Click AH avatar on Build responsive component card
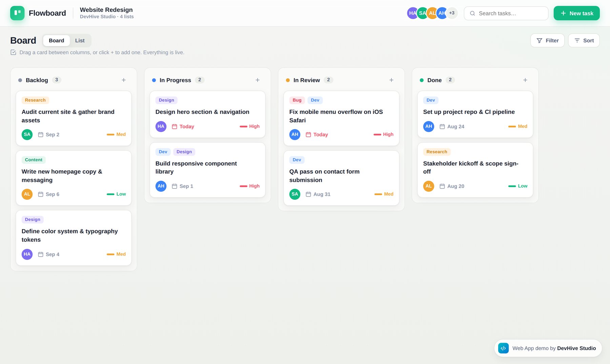Screen dimensions: 610x364 tap(161, 186)
